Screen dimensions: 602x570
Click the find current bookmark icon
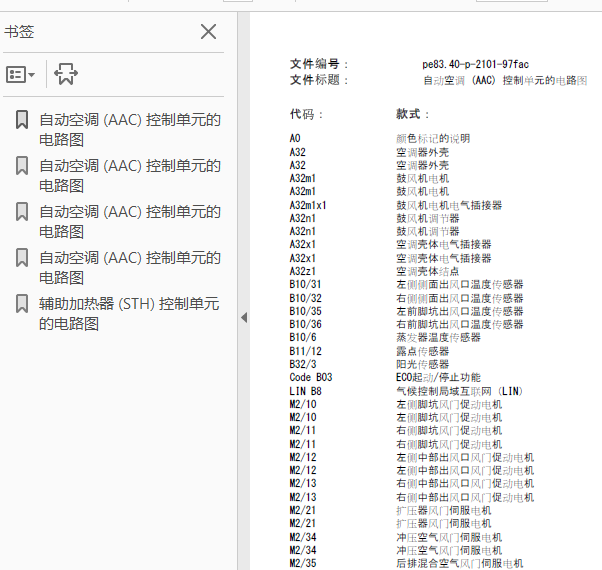coord(66,74)
